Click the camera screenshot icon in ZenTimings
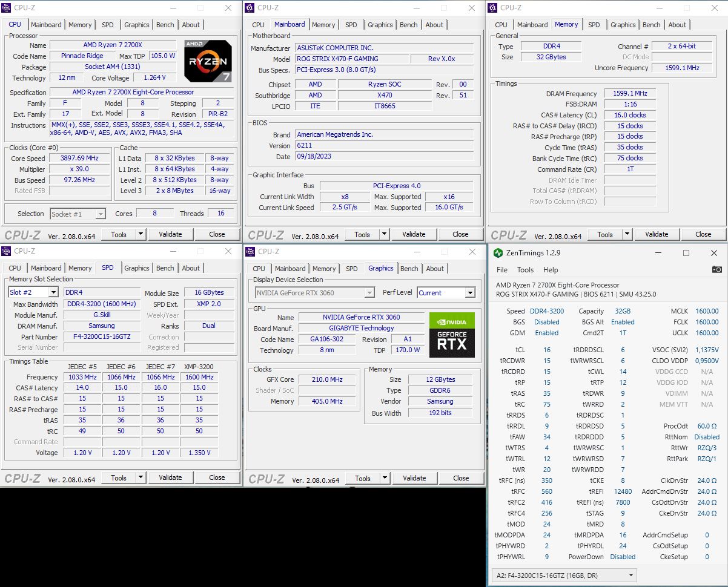 click(x=716, y=270)
